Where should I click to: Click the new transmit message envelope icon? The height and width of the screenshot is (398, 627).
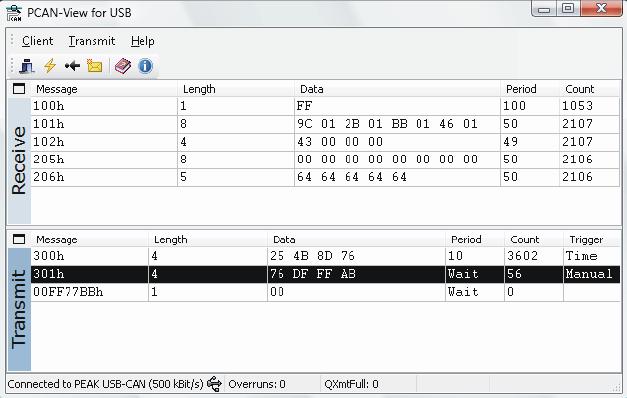pos(95,66)
